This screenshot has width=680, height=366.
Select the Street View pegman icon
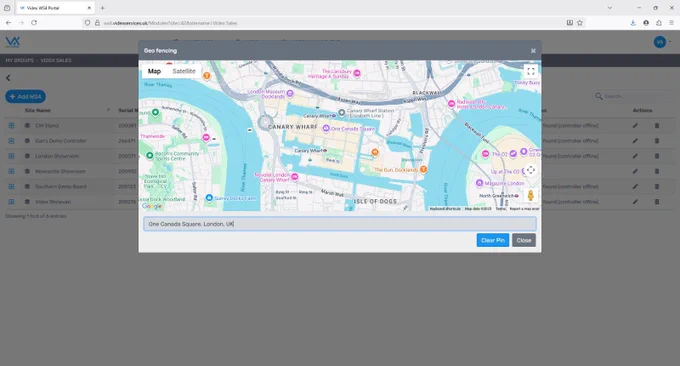(530, 196)
